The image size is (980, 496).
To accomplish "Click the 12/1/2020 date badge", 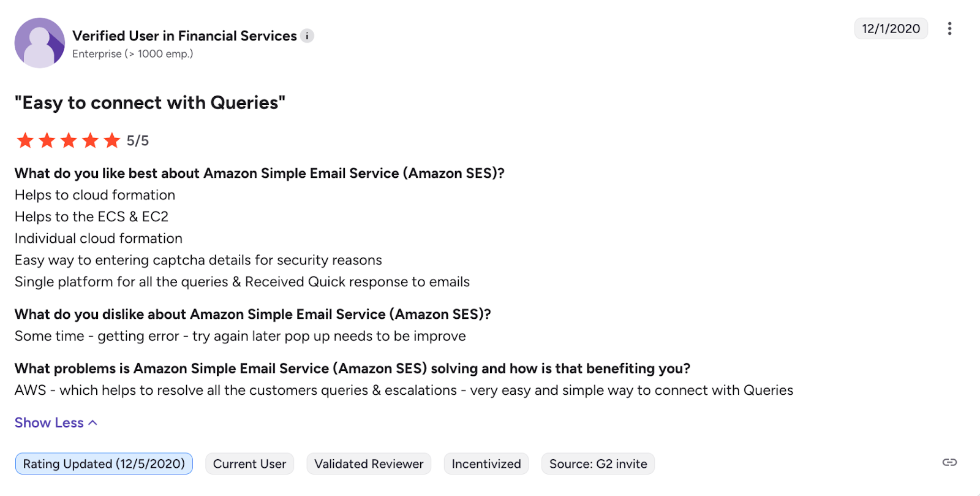I will click(891, 29).
